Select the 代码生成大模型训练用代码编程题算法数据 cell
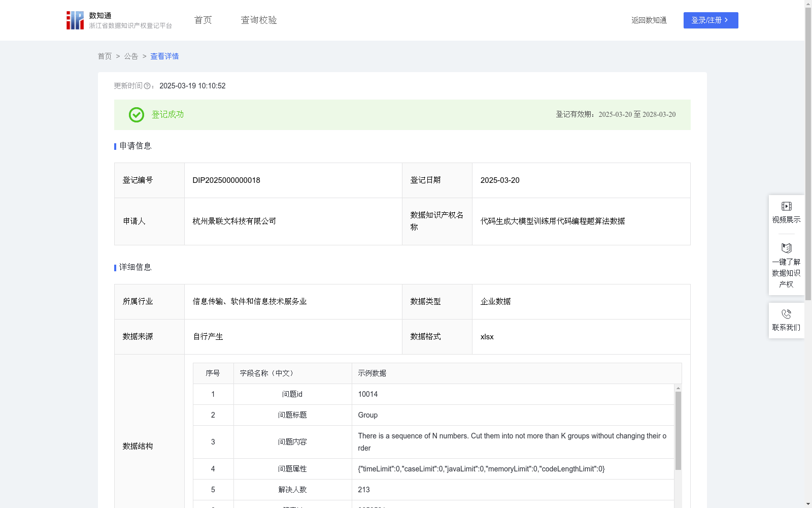812x508 pixels. click(x=581, y=221)
